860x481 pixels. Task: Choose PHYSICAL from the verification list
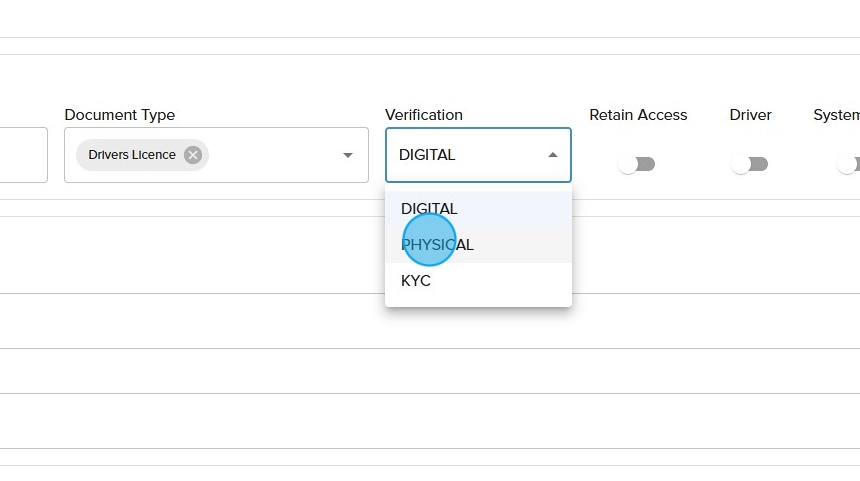tap(437, 245)
